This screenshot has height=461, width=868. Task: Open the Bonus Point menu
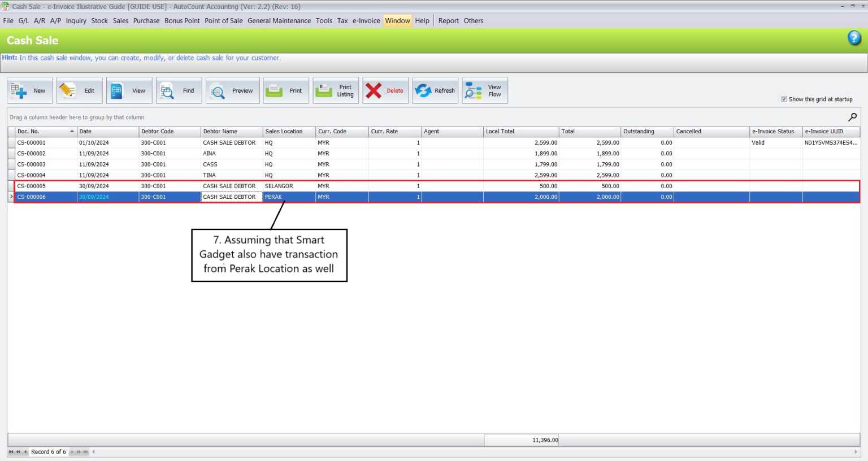click(182, 20)
